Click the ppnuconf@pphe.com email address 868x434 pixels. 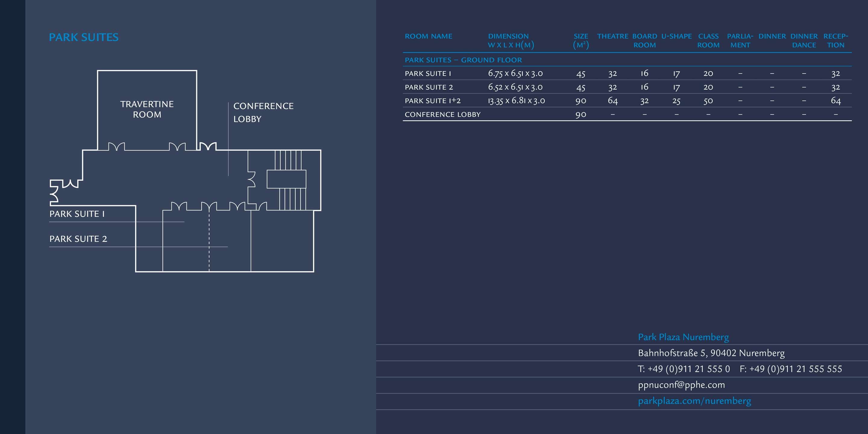[681, 385]
